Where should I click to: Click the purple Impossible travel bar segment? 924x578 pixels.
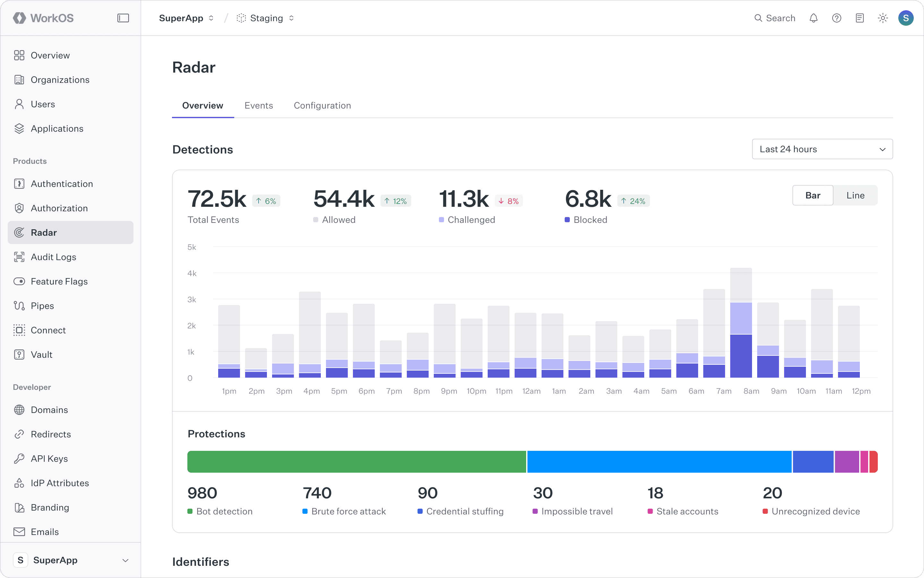coord(847,462)
